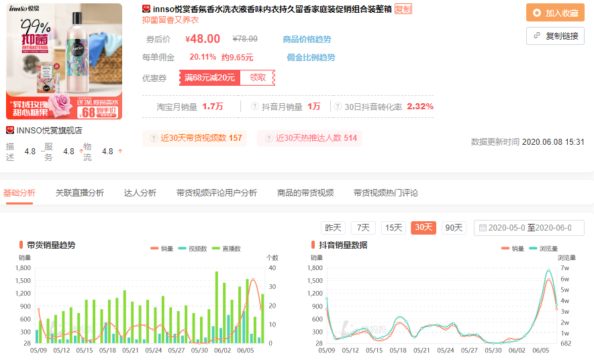Select the 30天 time range

click(424, 228)
